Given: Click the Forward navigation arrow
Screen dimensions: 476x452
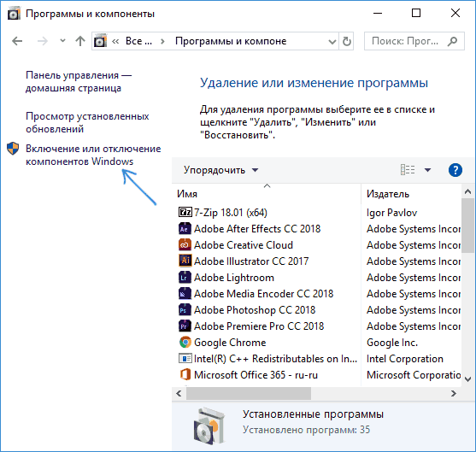Looking at the screenshot, I should 42,41.
